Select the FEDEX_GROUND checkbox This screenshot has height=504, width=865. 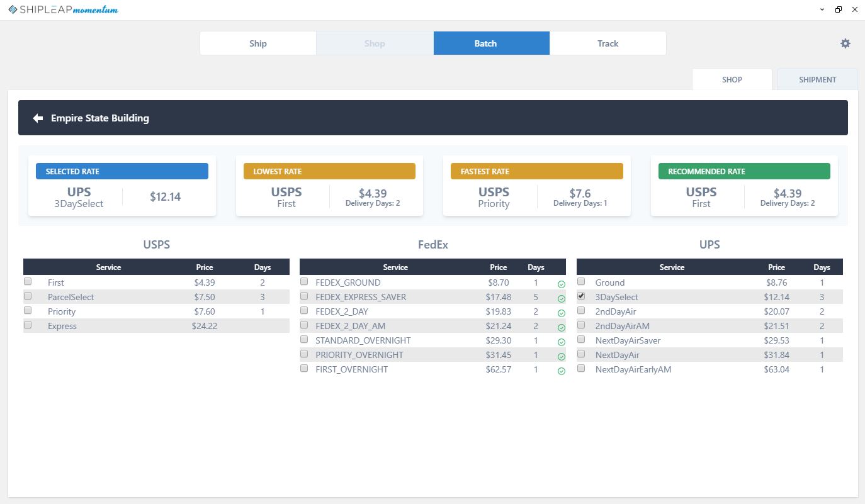tap(304, 282)
